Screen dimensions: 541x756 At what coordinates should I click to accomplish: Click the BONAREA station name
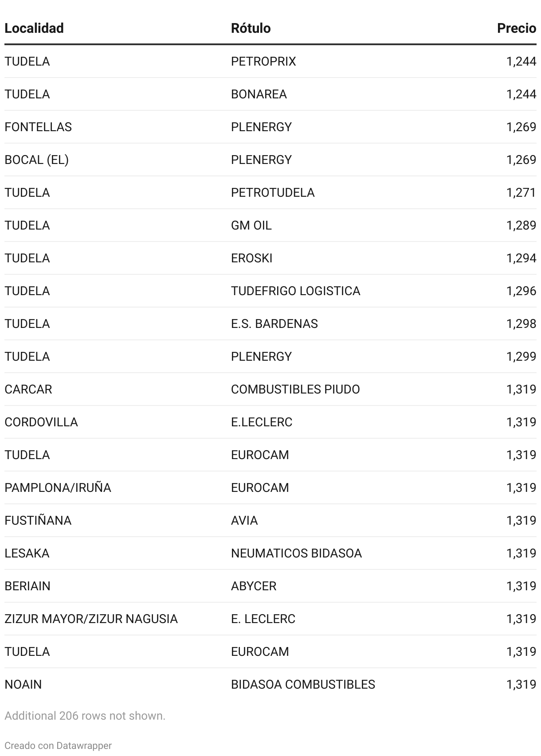tap(259, 94)
